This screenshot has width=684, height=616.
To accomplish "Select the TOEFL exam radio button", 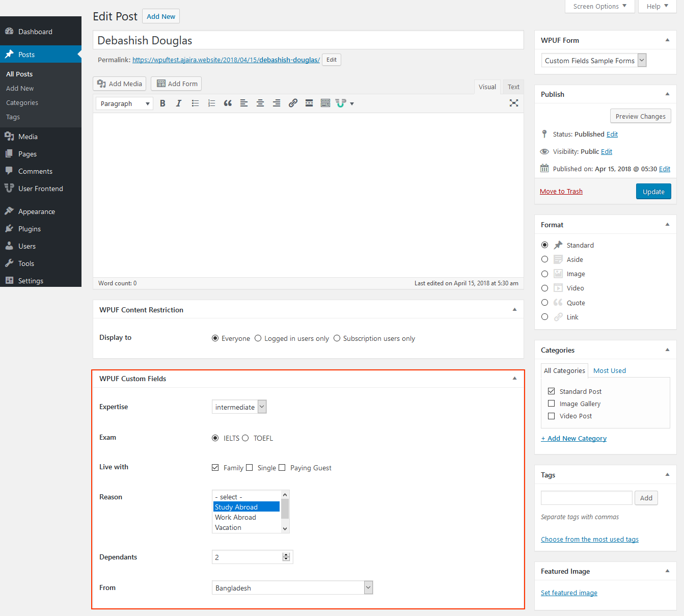I will tap(245, 438).
